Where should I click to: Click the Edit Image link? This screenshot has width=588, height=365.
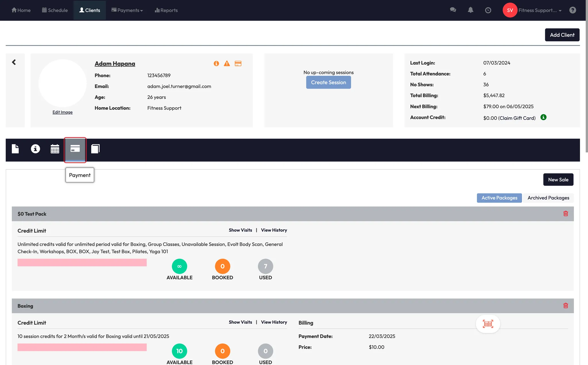click(62, 112)
